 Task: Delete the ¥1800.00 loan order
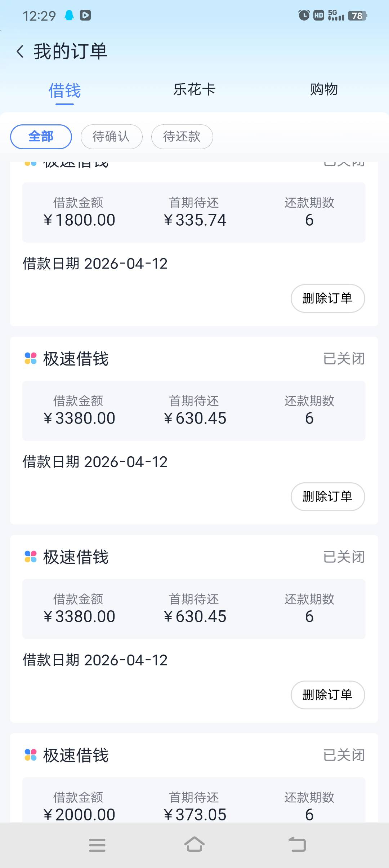[x=327, y=298]
